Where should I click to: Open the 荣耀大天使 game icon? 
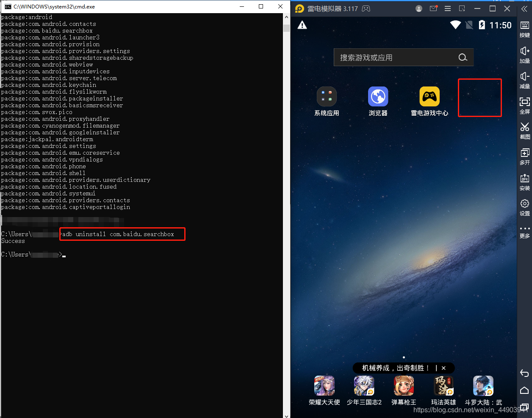pyautogui.click(x=324, y=386)
